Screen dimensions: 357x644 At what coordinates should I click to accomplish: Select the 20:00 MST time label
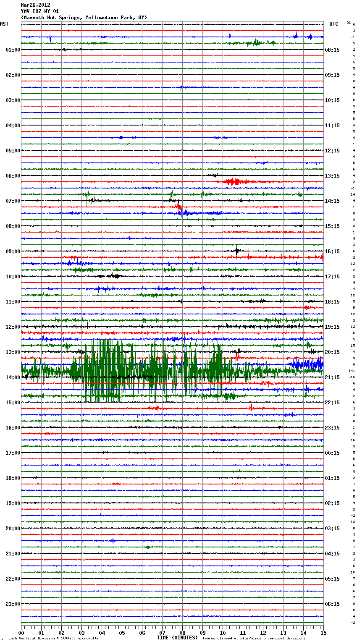point(13,529)
